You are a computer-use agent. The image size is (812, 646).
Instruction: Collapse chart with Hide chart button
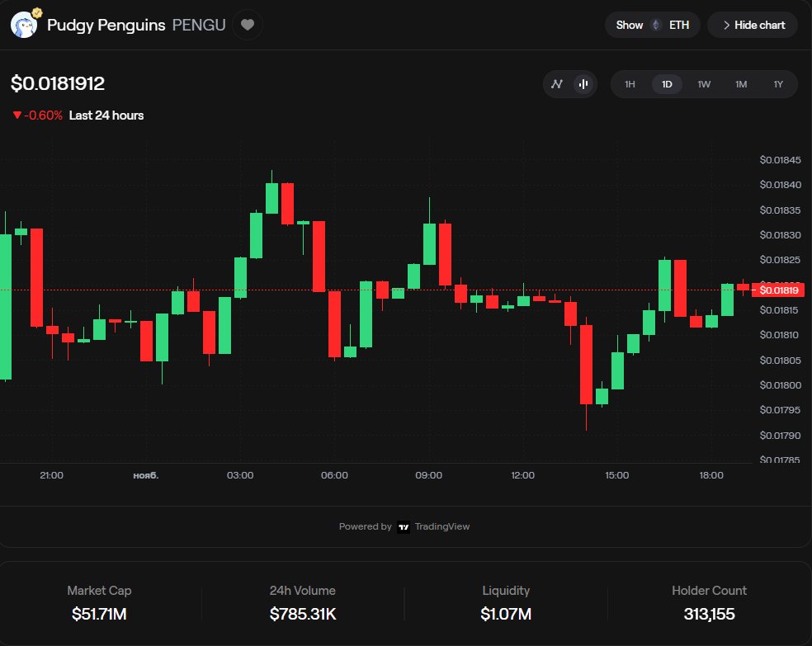click(753, 25)
